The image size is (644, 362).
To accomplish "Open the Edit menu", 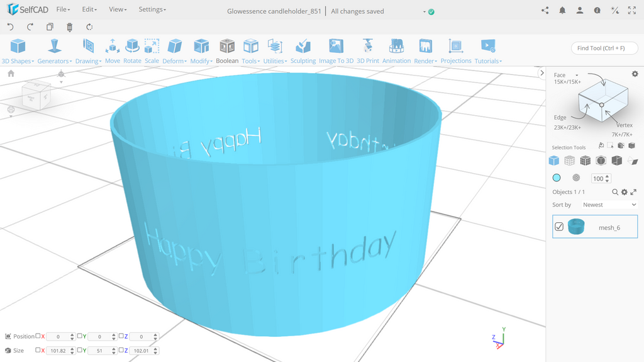I will pyautogui.click(x=89, y=9).
